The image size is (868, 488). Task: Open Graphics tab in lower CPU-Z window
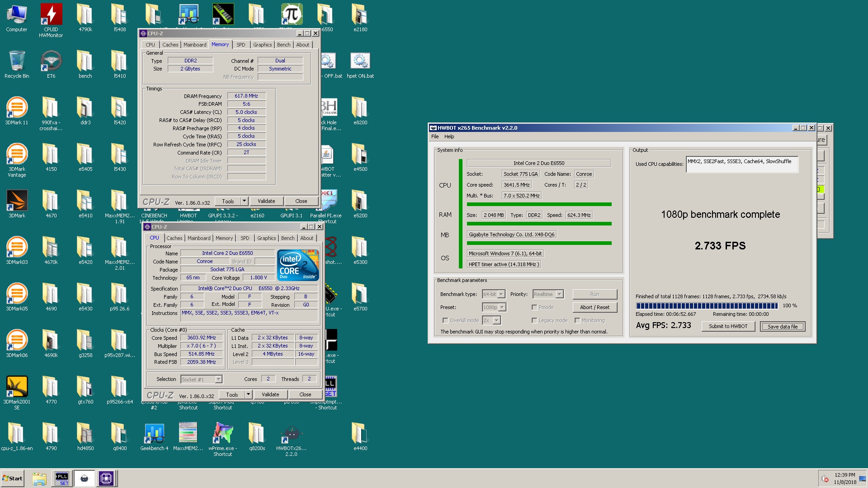click(x=267, y=238)
